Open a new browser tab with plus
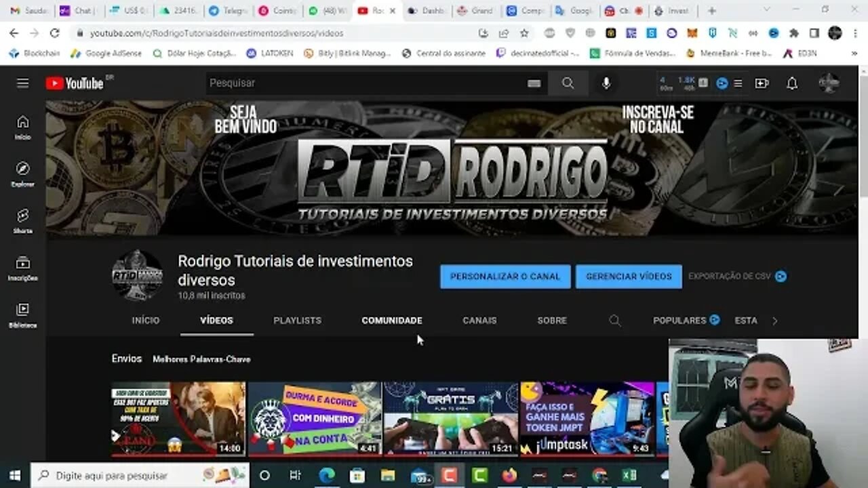 (711, 11)
